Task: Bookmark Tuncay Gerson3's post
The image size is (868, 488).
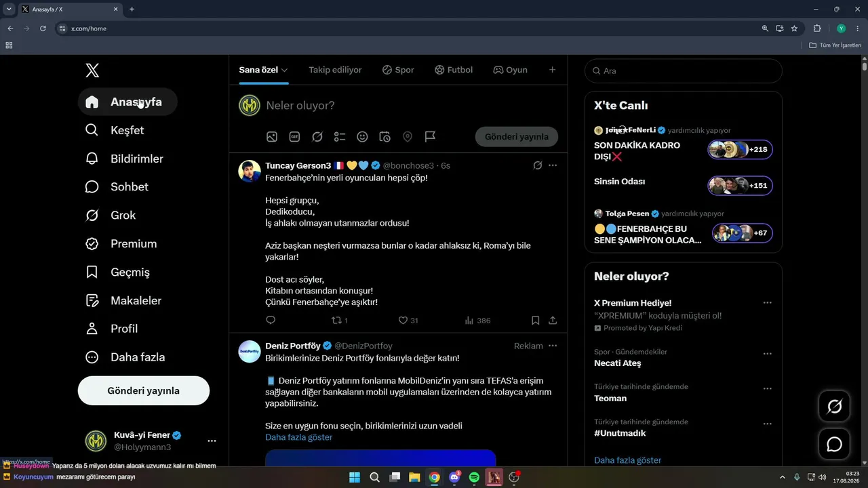Action: (535, 321)
